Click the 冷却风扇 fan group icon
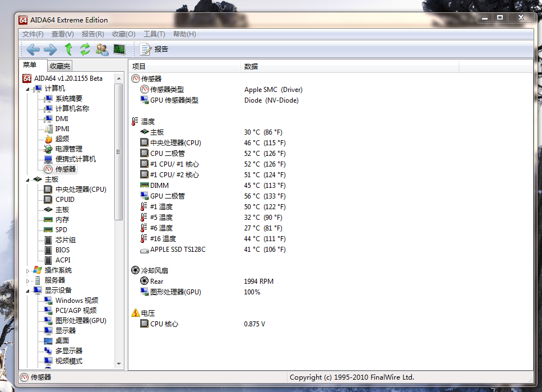The width and height of the screenshot is (542, 392). [135, 270]
